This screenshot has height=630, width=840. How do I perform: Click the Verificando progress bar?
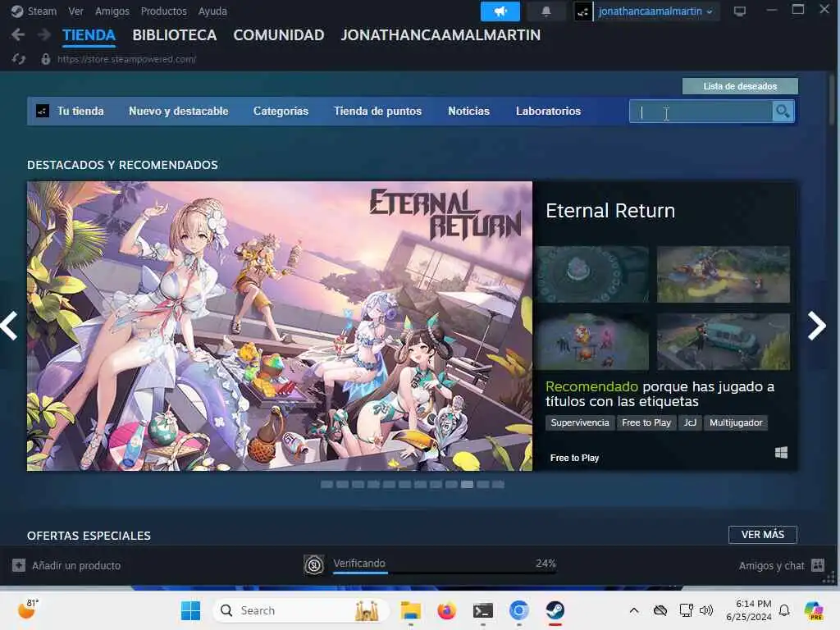[444, 573]
